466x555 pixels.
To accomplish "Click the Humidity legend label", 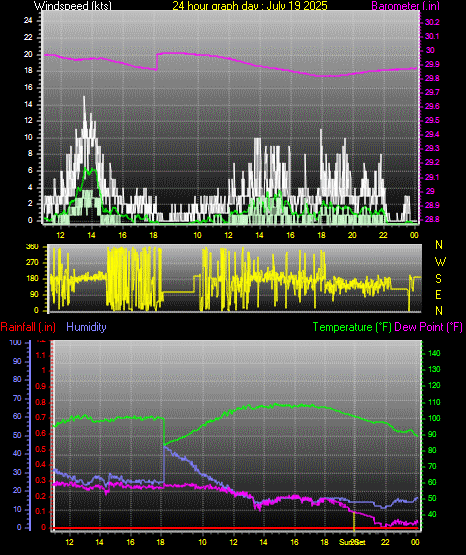I will (86, 327).
